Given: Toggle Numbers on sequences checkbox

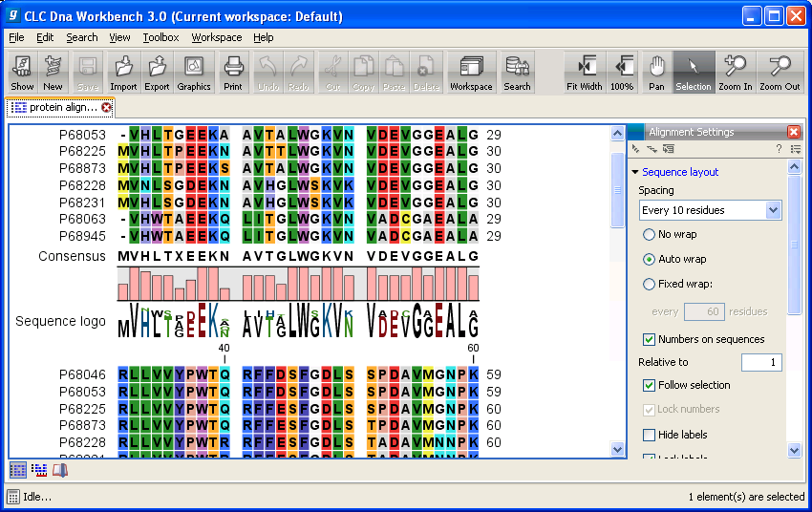Looking at the screenshot, I should pyautogui.click(x=649, y=340).
